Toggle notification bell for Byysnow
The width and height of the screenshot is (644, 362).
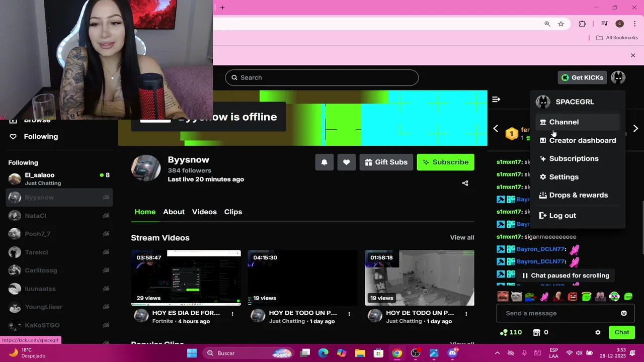(325, 162)
